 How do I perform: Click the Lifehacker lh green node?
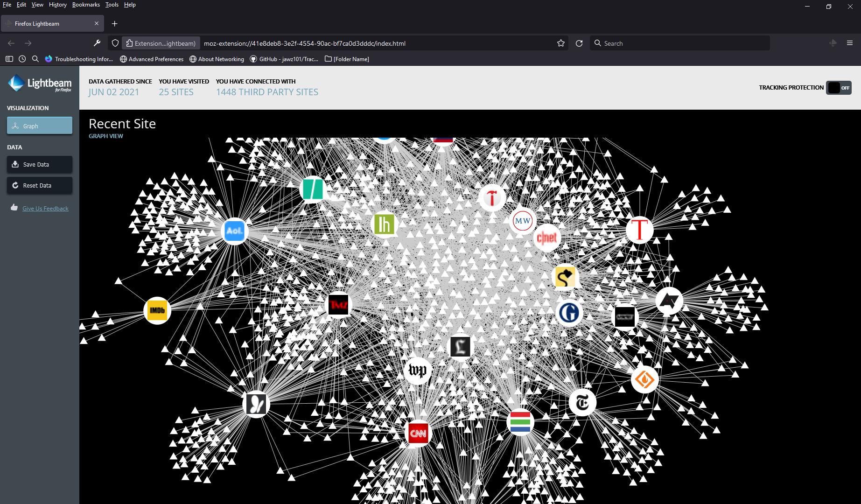tap(384, 224)
